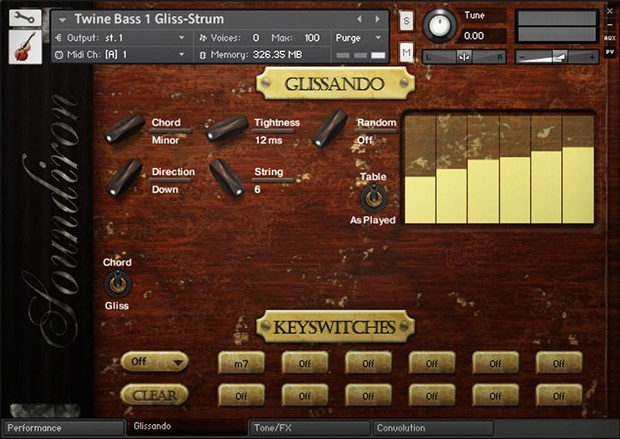620x439 pixels.
Task: Toggle the AUX sends button
Action: tap(609, 38)
